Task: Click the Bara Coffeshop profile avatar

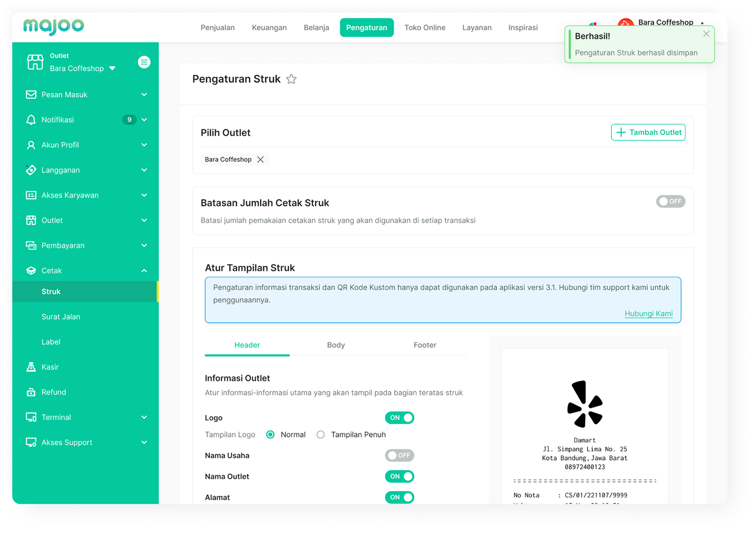Action: [625, 22]
